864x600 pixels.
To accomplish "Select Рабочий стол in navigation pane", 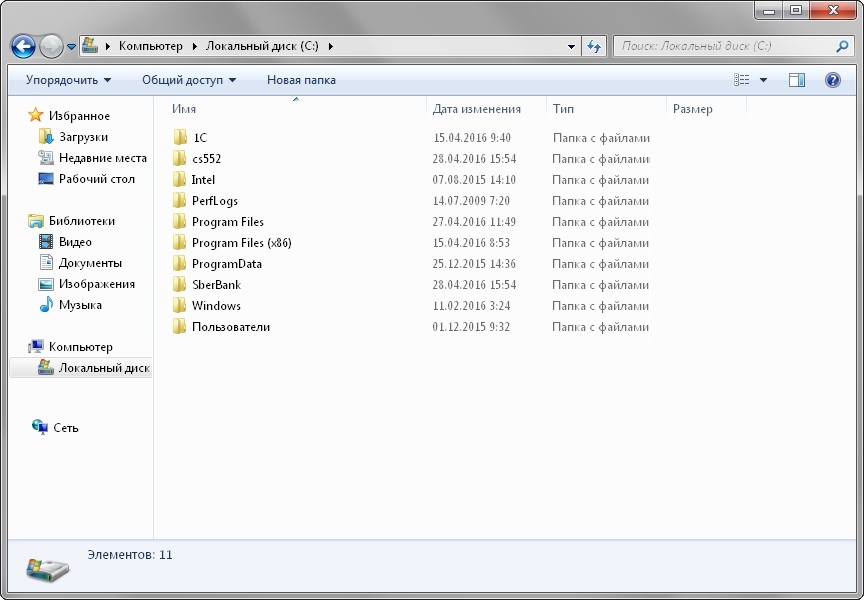I will (96, 179).
